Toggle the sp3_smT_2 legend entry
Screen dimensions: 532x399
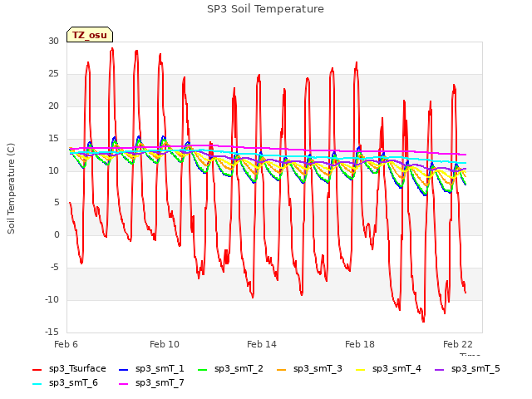coord(231,369)
